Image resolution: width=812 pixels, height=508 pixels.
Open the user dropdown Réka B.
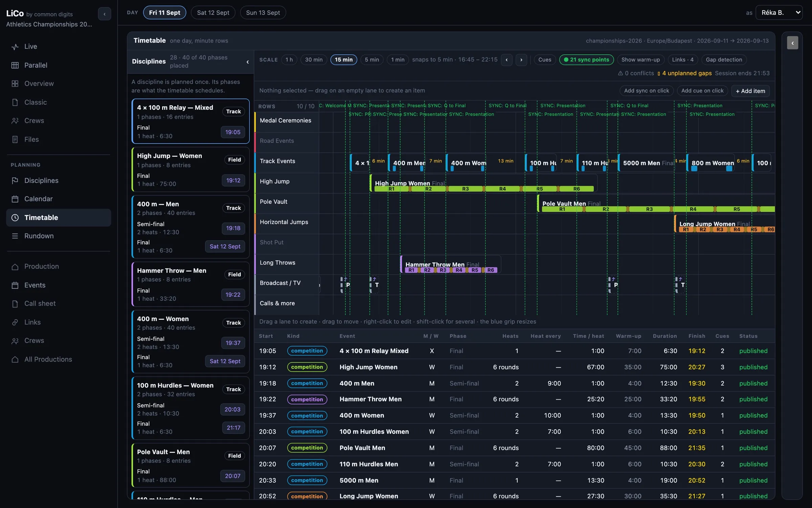(779, 13)
